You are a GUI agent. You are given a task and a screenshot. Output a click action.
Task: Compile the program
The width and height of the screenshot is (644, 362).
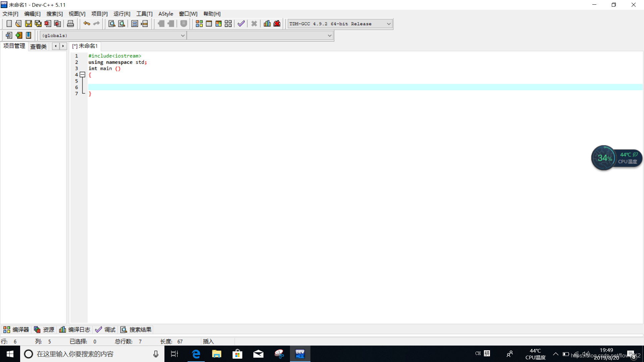pyautogui.click(x=199, y=23)
